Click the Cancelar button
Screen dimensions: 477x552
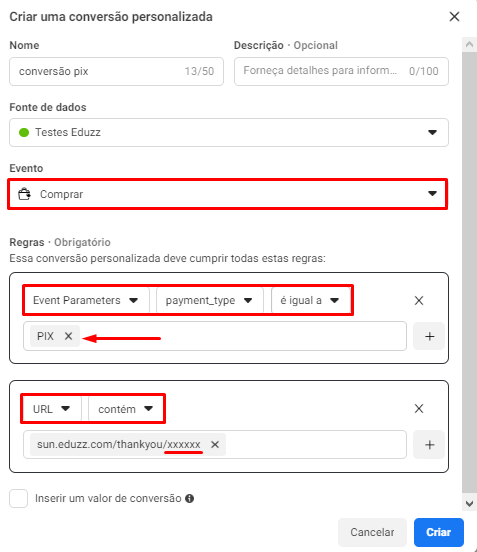pyautogui.click(x=372, y=532)
